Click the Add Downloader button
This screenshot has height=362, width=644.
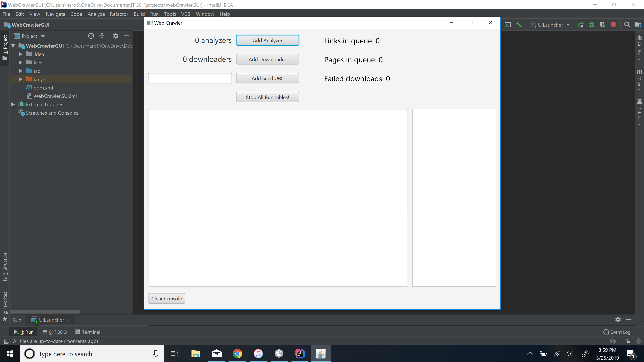click(x=267, y=59)
